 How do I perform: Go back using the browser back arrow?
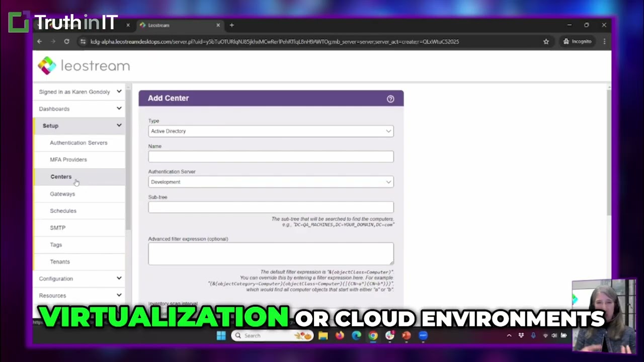click(40, 41)
